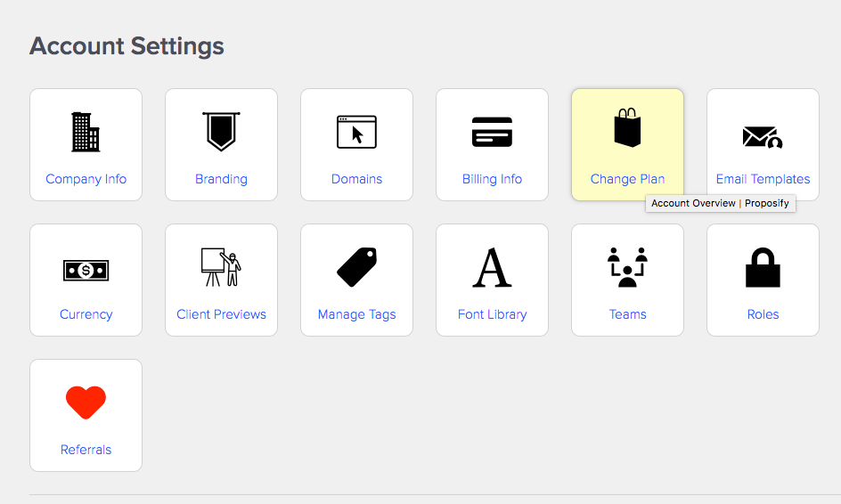Screen dimensions: 841x504
Task: Click the Client Previews text link
Action: click(221, 314)
